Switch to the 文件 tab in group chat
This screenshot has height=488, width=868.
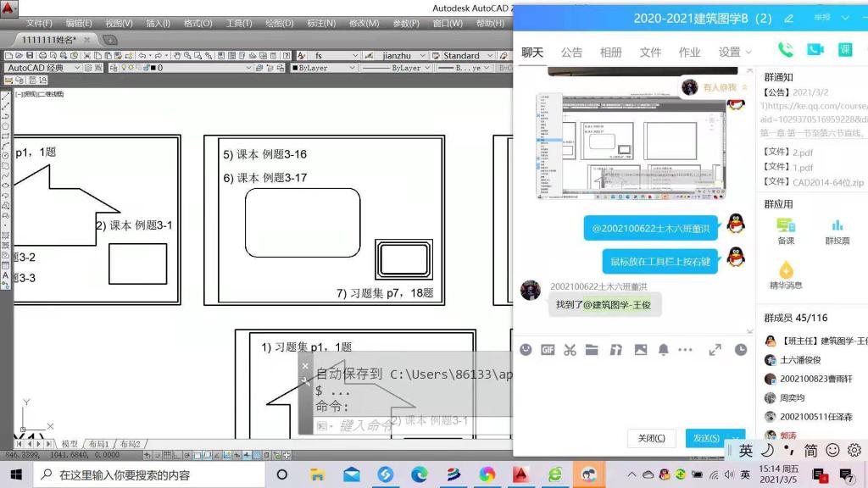650,52
